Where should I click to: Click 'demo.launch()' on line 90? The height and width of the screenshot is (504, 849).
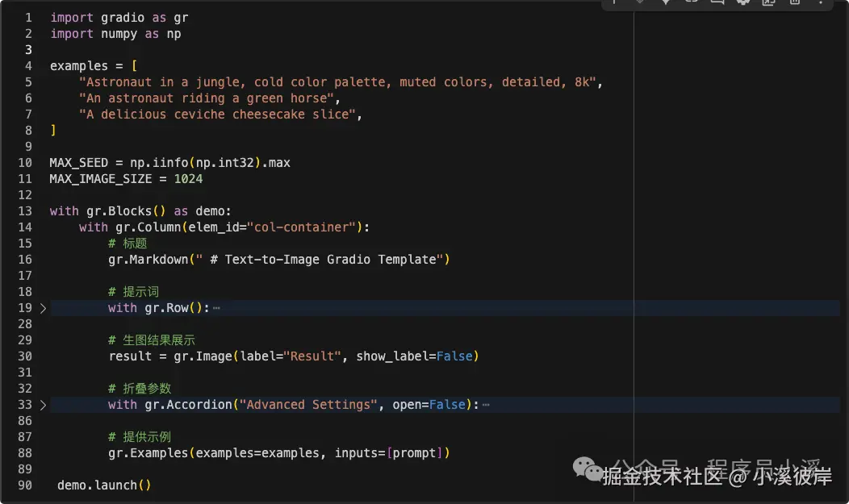[104, 485]
